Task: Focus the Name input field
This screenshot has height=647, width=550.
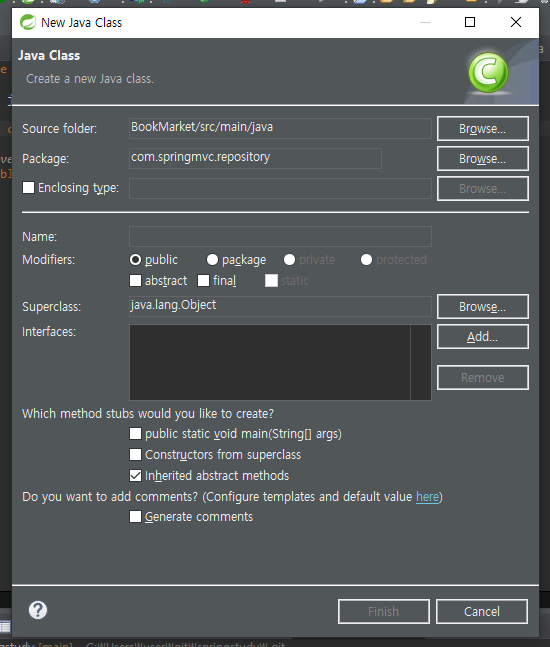Action: 280,236
